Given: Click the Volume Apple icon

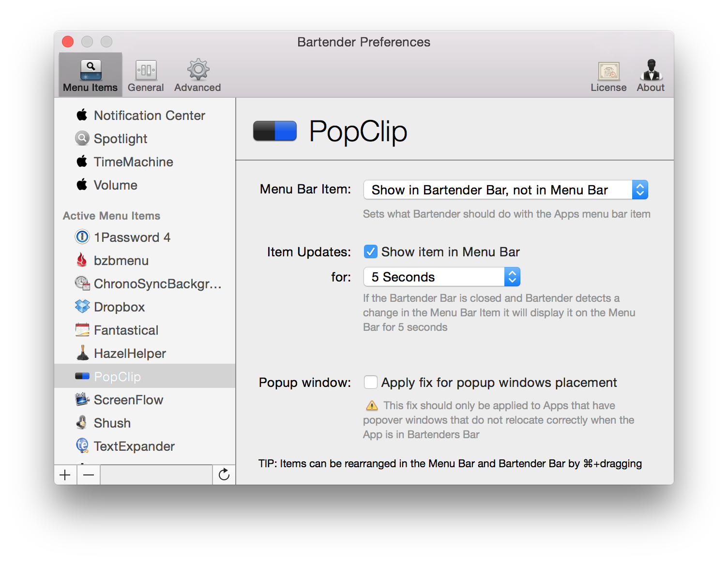Looking at the screenshot, I should [82, 185].
